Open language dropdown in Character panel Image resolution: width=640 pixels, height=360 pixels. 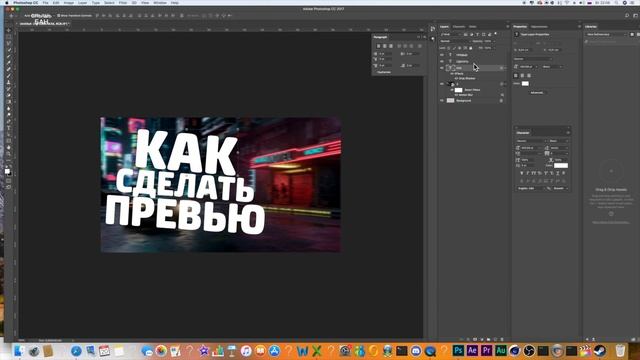531,188
